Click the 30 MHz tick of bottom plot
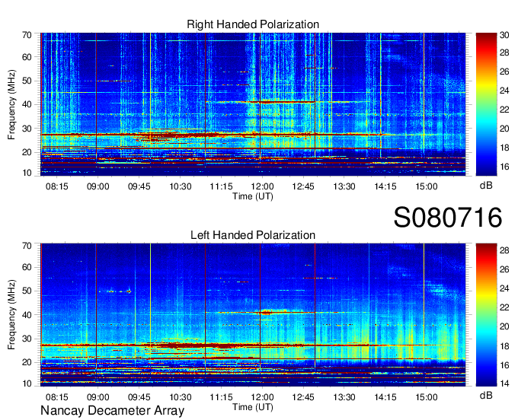Image resolution: width=518 pixels, height=420 pixels. tap(27, 339)
